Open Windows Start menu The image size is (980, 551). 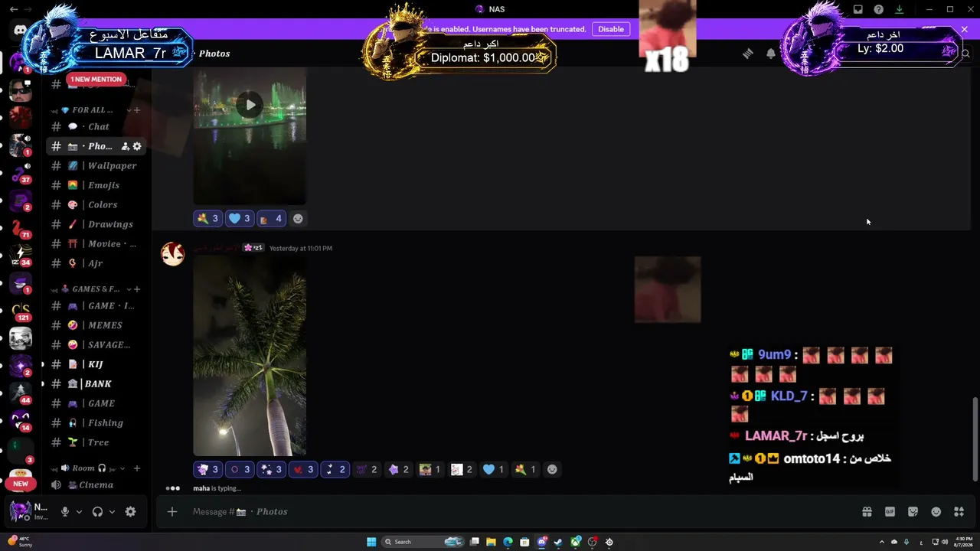pyautogui.click(x=371, y=542)
